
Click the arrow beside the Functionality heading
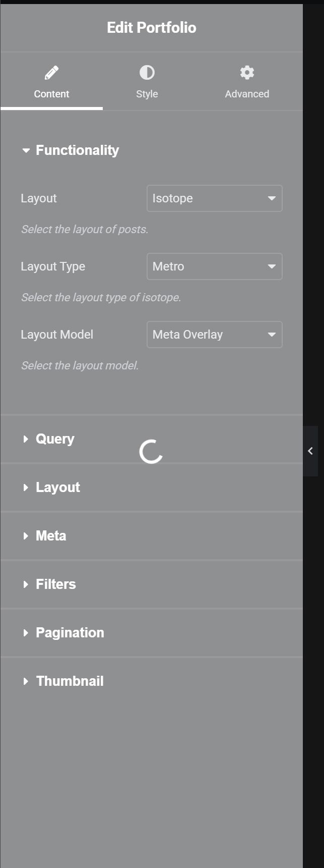(26, 150)
